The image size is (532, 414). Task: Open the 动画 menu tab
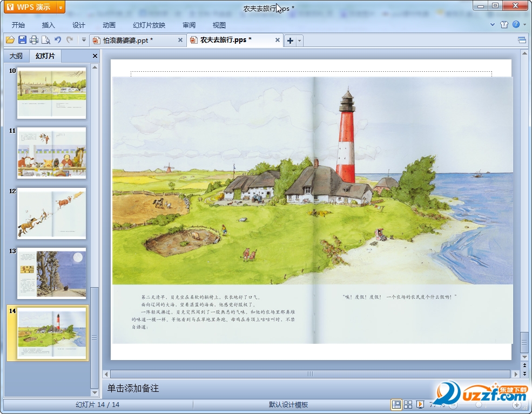[x=109, y=25]
